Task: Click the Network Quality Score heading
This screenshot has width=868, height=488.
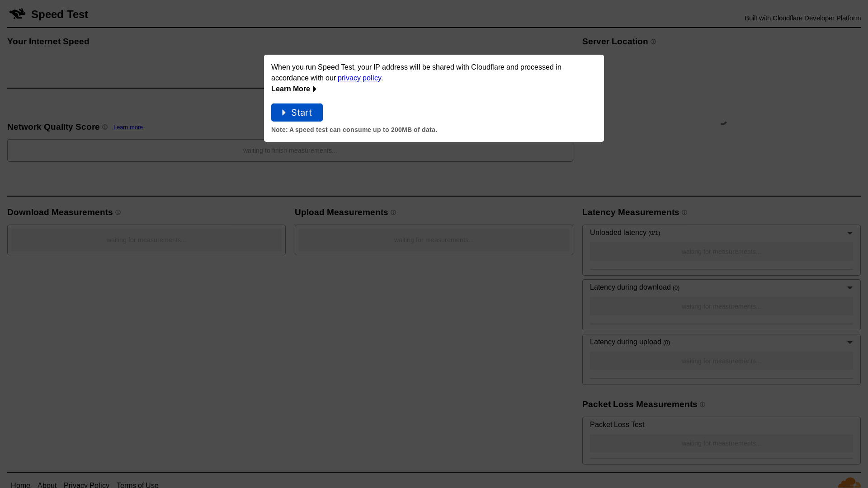Action: click(53, 127)
